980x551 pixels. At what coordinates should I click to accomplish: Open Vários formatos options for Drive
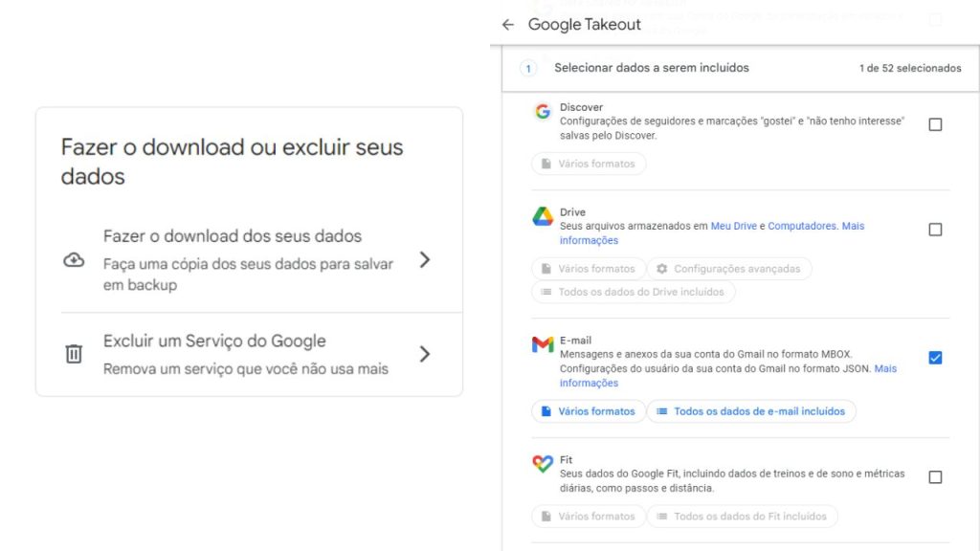(588, 269)
